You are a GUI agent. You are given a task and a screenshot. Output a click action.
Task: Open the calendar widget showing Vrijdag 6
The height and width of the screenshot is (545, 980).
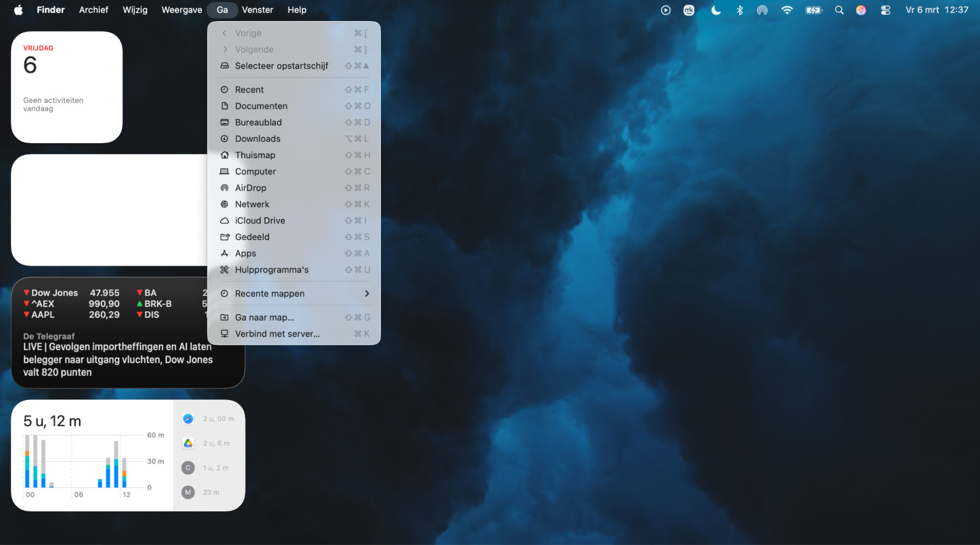pos(67,87)
